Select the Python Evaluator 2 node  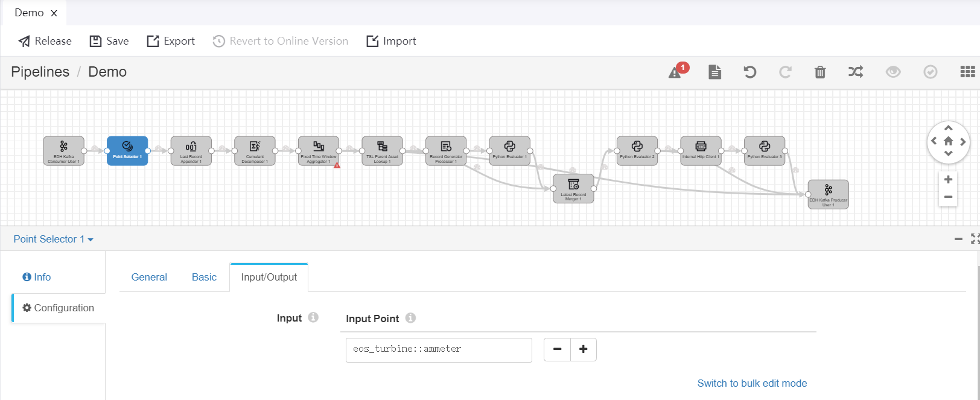coord(637,151)
